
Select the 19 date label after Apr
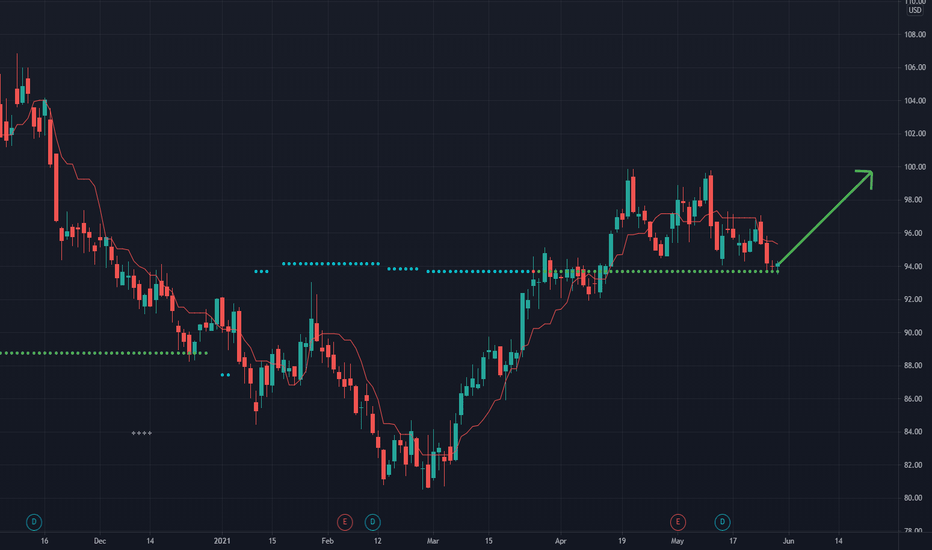pyautogui.click(x=622, y=541)
